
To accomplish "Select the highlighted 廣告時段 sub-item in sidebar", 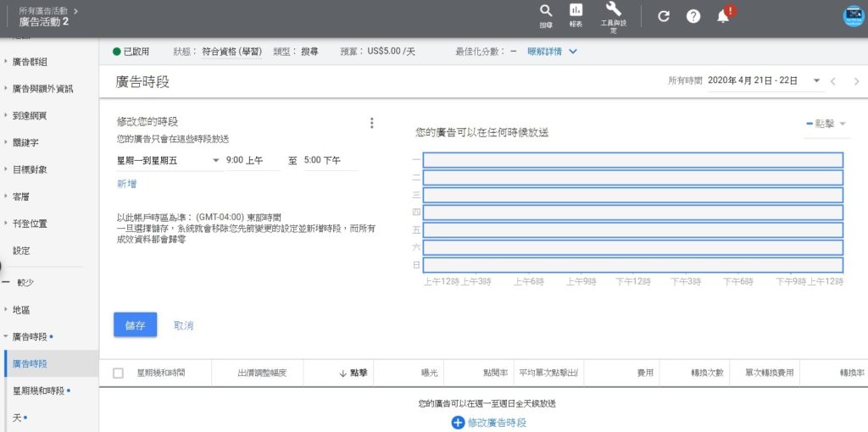I will click(30, 364).
